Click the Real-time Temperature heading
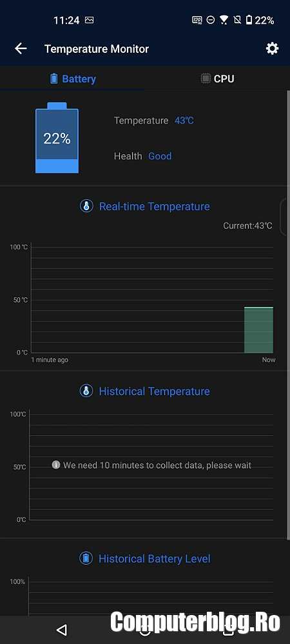 pyautogui.click(x=155, y=206)
